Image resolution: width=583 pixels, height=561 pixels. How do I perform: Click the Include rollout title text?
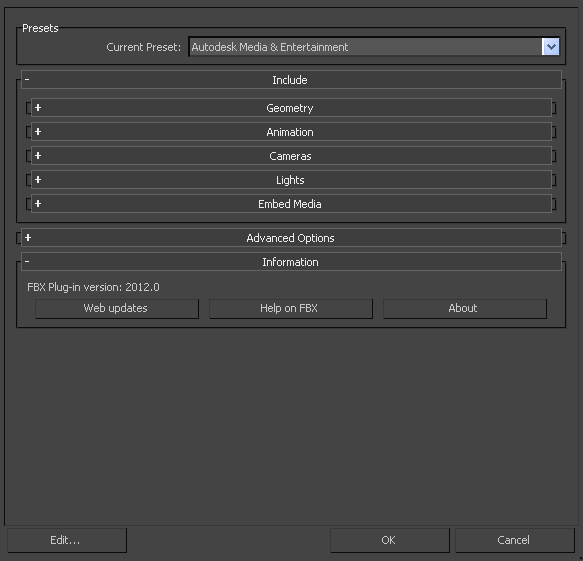coord(290,80)
